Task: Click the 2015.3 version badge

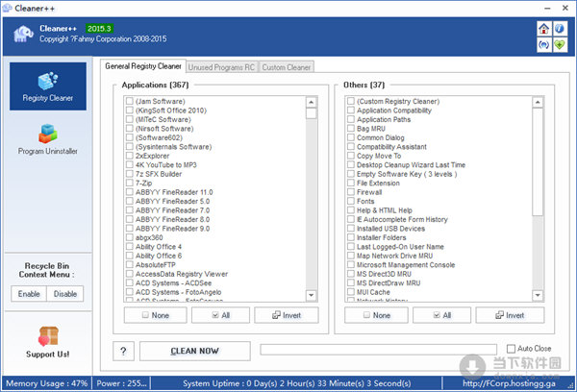Action: (99, 28)
